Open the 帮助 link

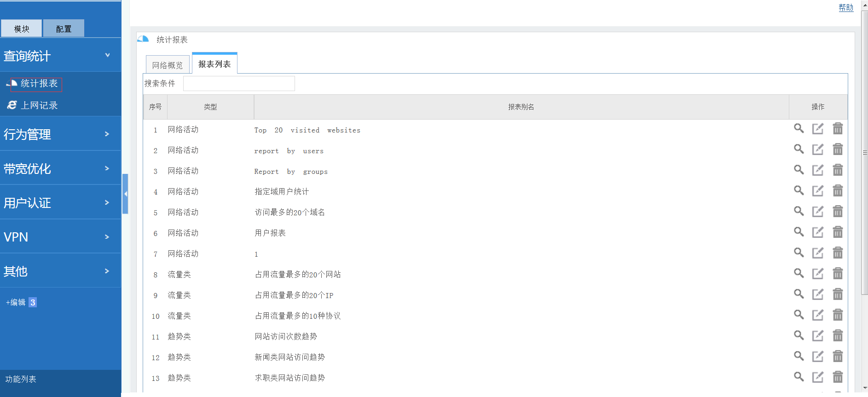845,7
